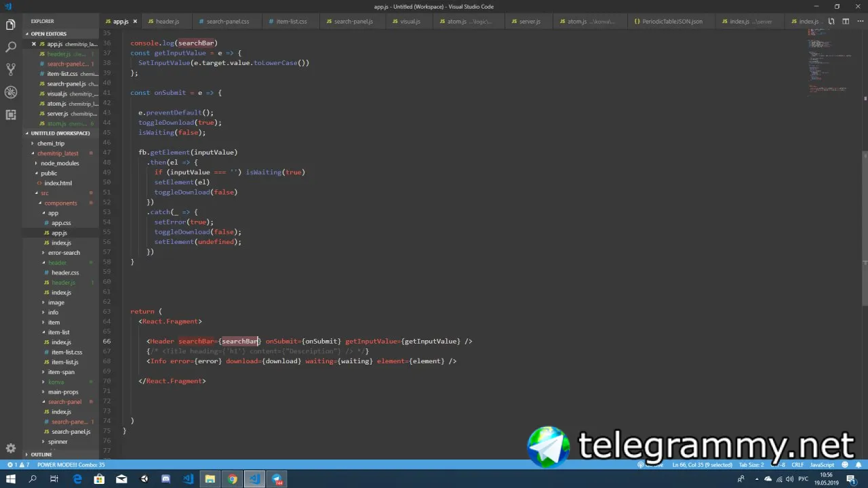Screen dimensions: 868x488
Task: Show hidden system tray icons
Action: click(755, 479)
